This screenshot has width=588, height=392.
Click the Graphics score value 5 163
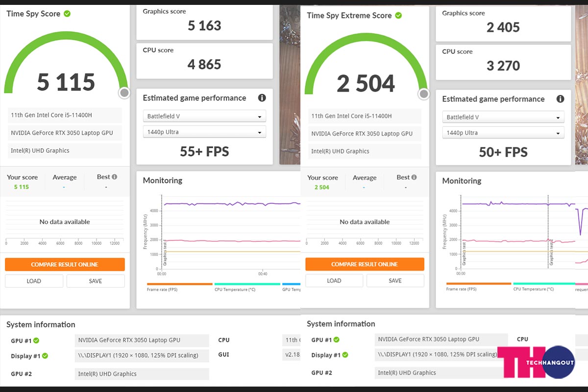[204, 25]
